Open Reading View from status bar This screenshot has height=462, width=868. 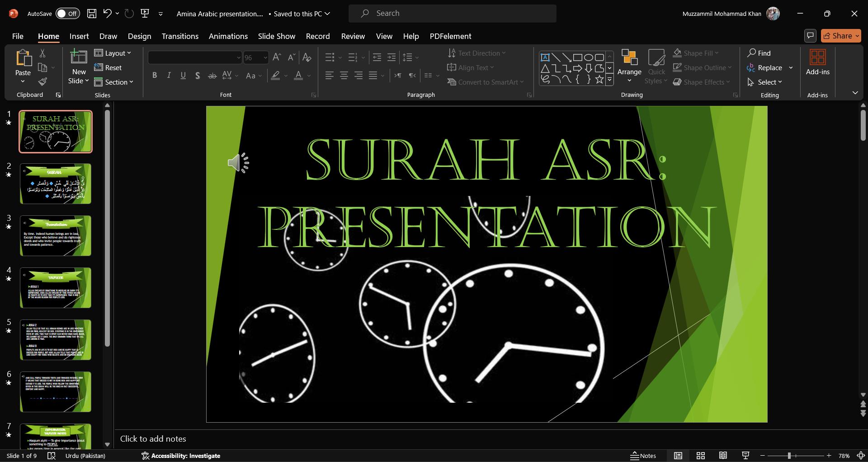tap(723, 456)
